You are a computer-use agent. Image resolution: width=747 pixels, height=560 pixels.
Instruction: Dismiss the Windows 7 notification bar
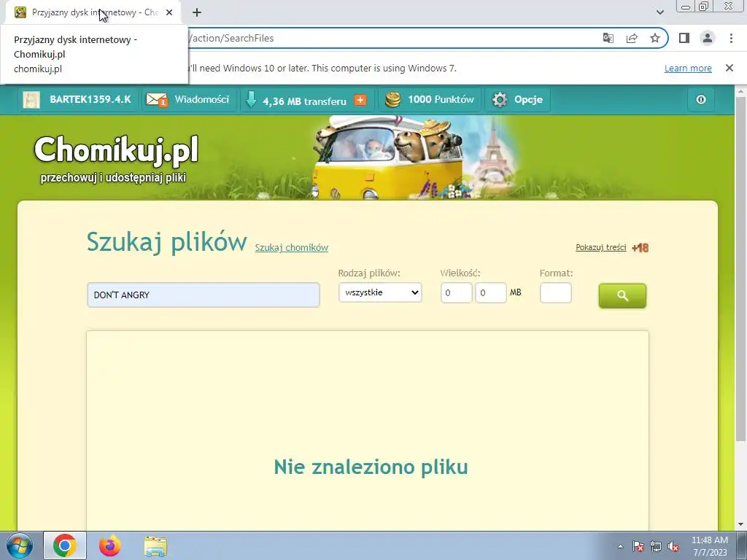[x=729, y=68]
